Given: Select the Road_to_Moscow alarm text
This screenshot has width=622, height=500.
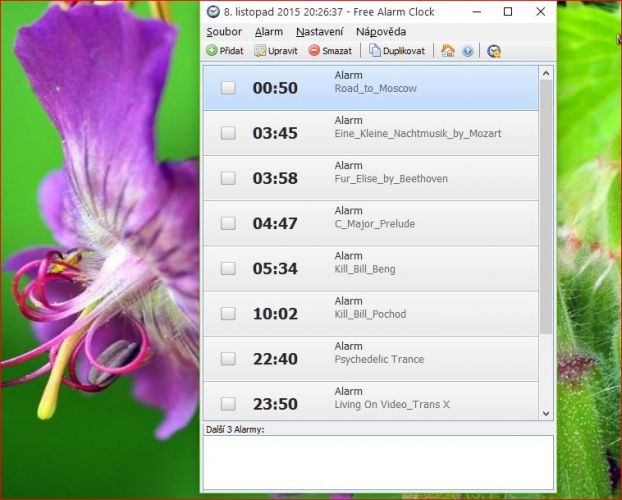Looking at the screenshot, I should (x=376, y=88).
